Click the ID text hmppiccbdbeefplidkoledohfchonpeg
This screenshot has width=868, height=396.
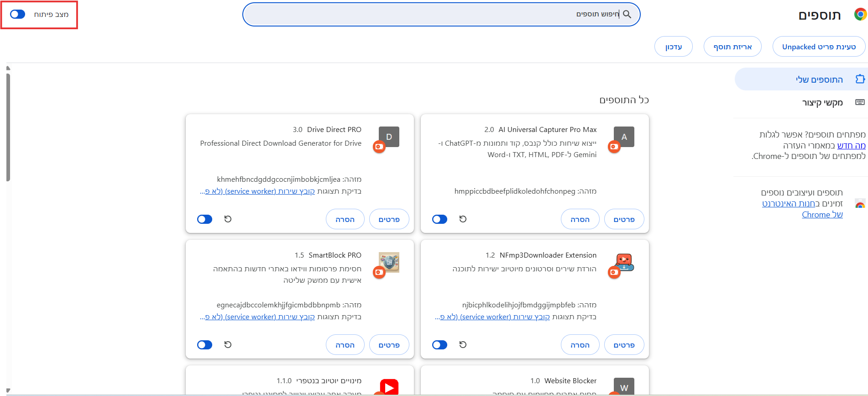tap(515, 191)
